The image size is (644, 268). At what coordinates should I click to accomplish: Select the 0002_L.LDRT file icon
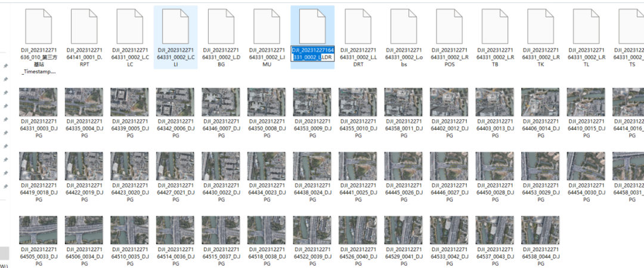point(358,26)
